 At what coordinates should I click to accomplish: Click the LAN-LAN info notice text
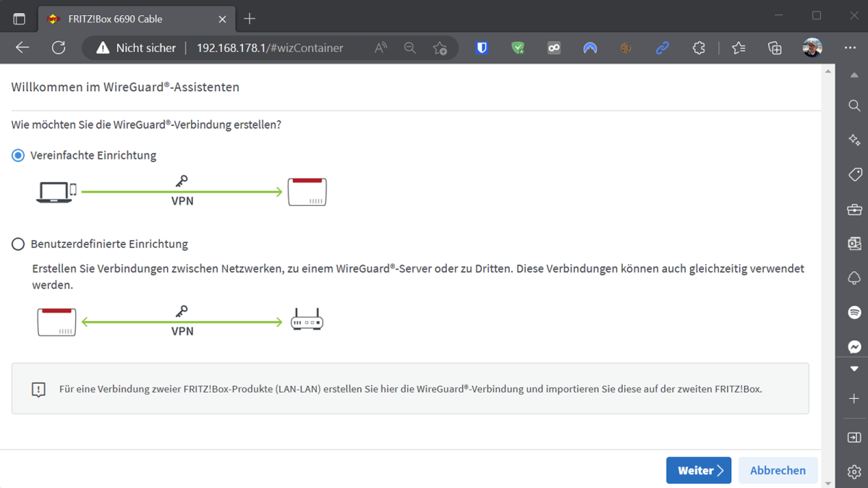point(410,389)
